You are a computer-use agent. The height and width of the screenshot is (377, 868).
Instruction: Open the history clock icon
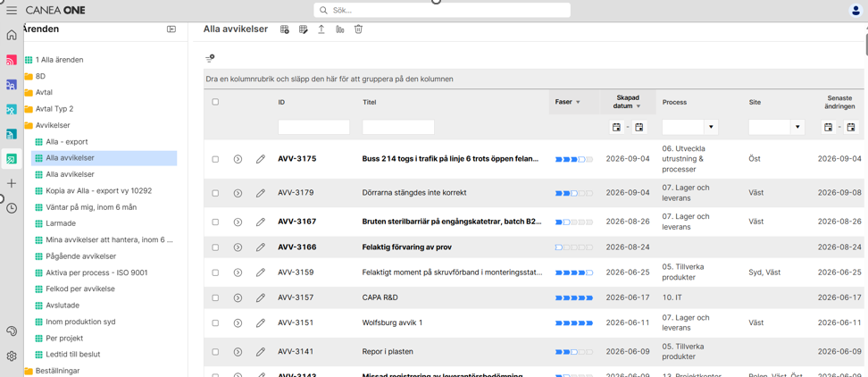[x=12, y=208]
